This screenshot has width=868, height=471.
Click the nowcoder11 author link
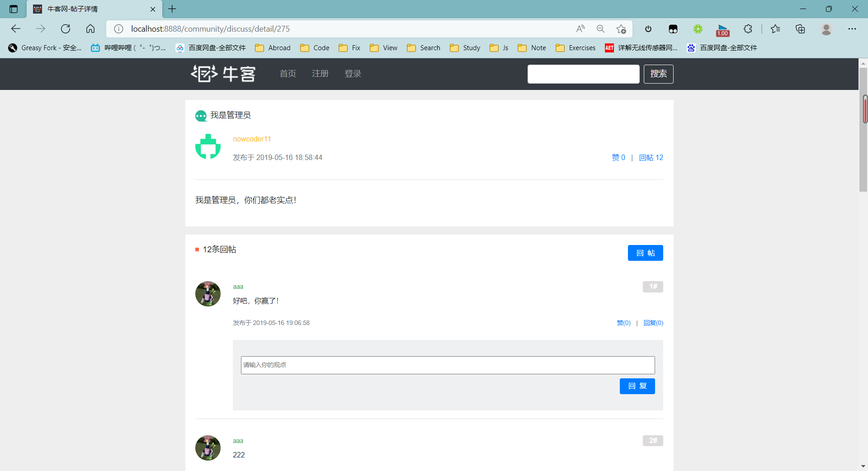pyautogui.click(x=252, y=139)
